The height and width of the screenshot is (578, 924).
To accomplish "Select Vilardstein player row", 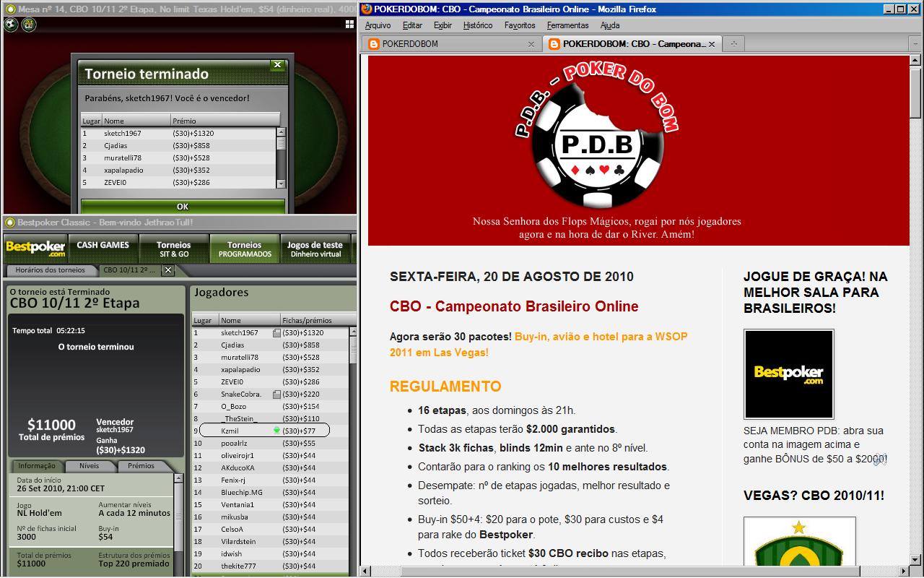I will coord(270,541).
